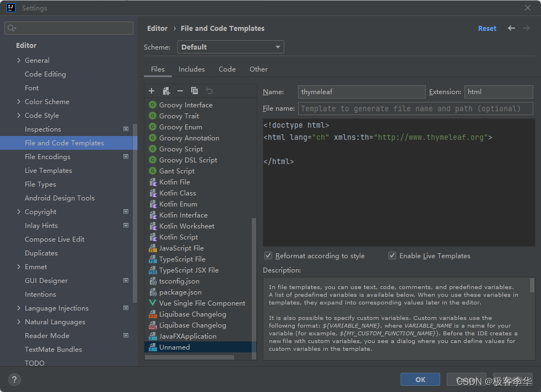Click the project-level icon beside Inspections
Image resolution: width=541 pixels, height=392 pixels.
coord(126,129)
